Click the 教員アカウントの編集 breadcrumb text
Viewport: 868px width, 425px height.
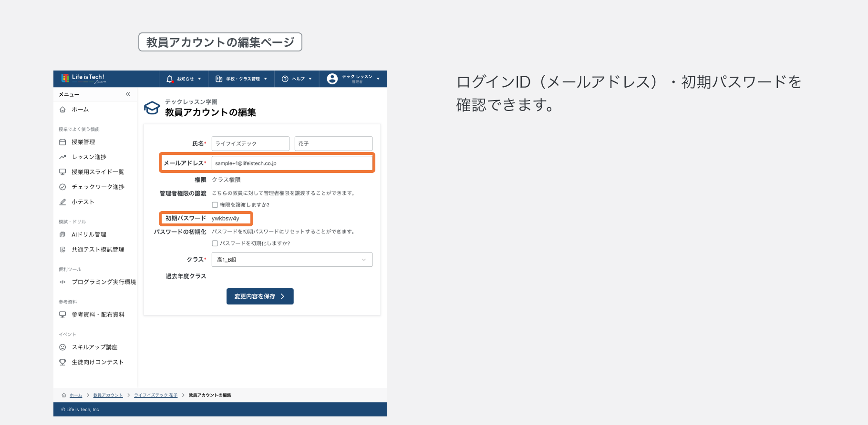tap(210, 395)
